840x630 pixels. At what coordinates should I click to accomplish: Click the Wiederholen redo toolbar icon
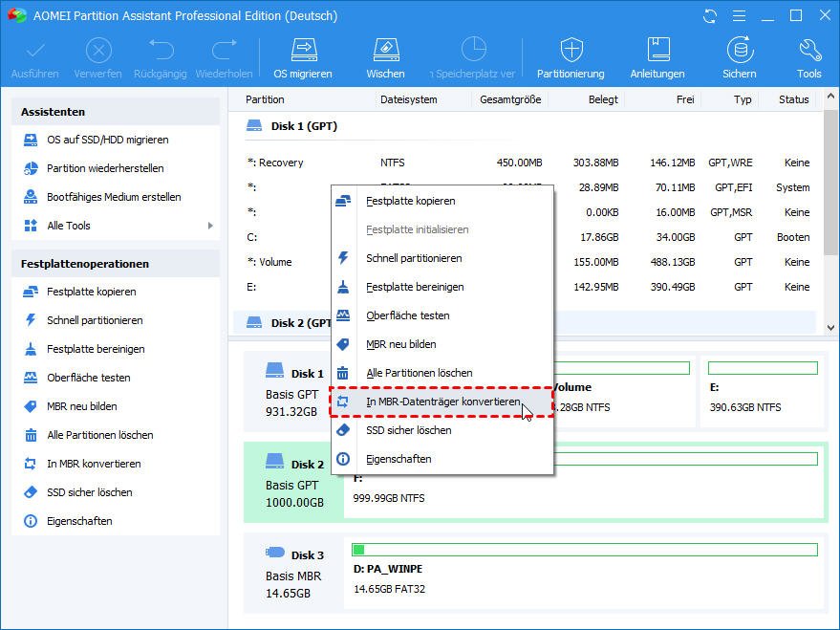pos(224,51)
